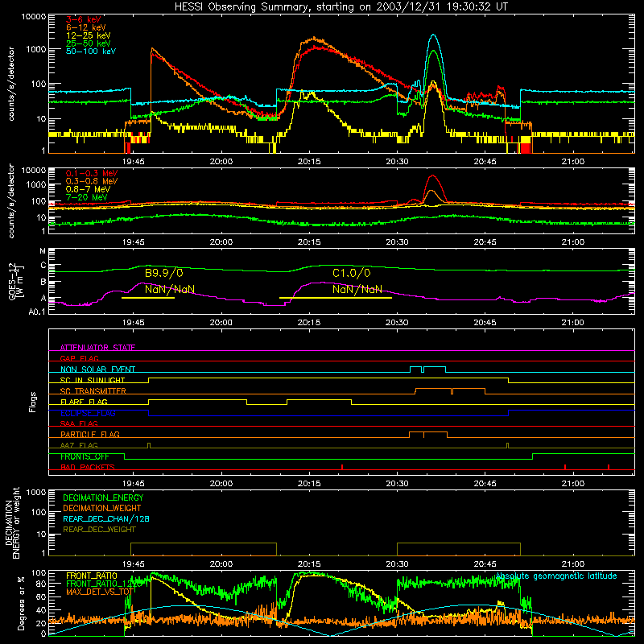Click the A0.1 y-axis label in GOES panel
Screen dimensions: 644x644
click(37, 312)
